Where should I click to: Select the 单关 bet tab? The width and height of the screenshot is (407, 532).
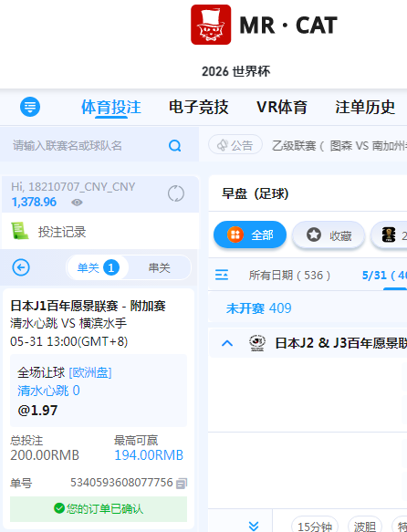[x=98, y=267]
